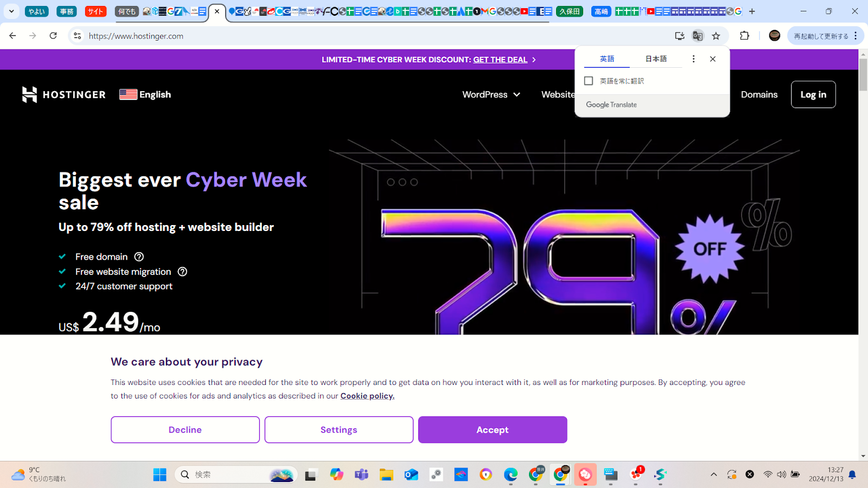Click the install app icon in address bar

tap(679, 36)
